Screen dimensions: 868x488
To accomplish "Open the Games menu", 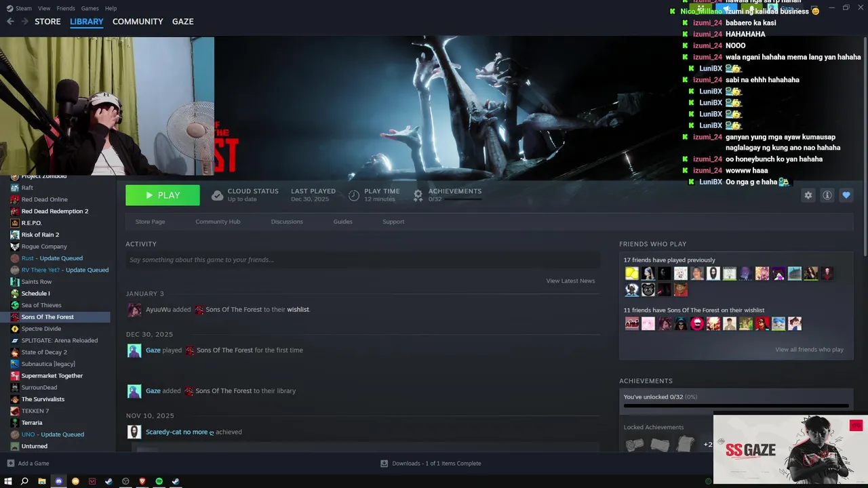I will [90, 8].
